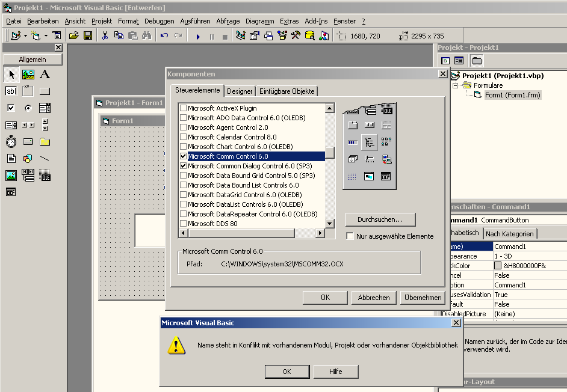
Task: Open the Debuggen menu
Action: pos(159,21)
